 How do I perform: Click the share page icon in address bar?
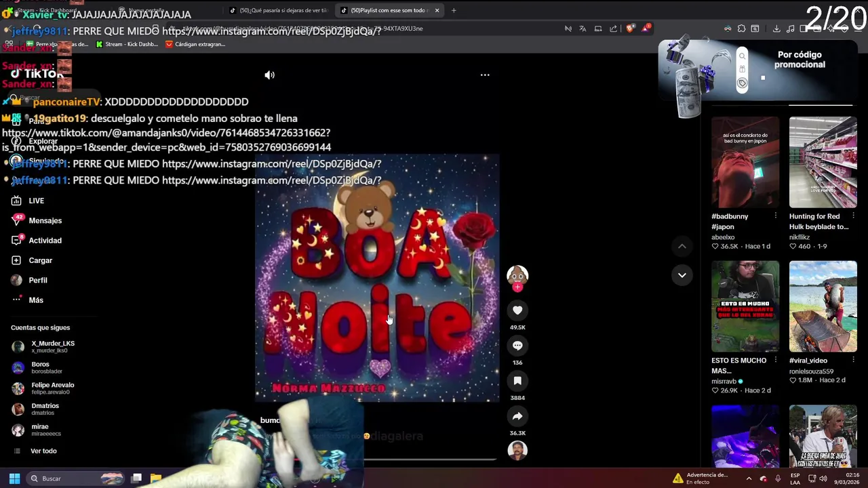(614, 28)
